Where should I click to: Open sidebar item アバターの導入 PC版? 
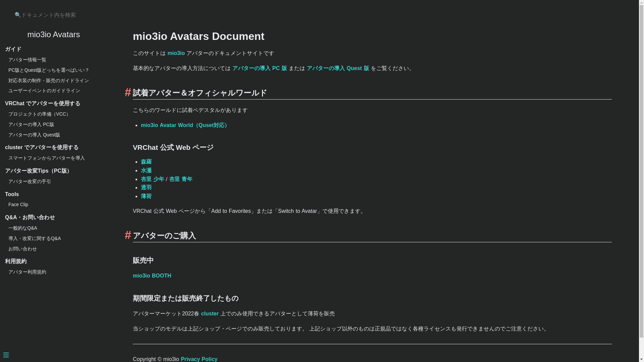31,124
